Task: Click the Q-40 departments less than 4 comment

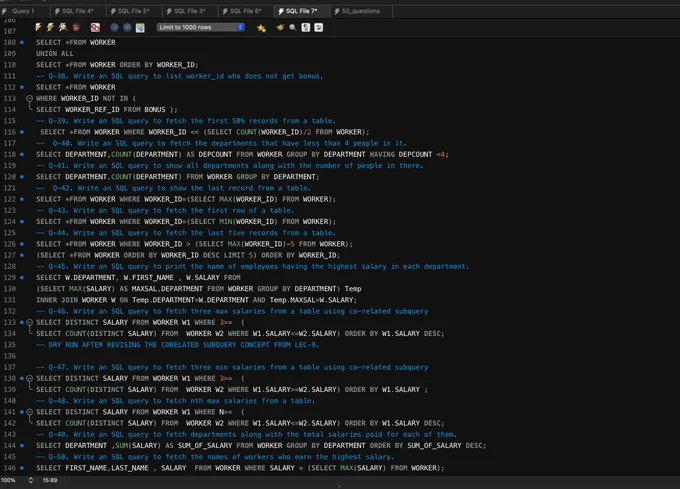Action: [221, 143]
